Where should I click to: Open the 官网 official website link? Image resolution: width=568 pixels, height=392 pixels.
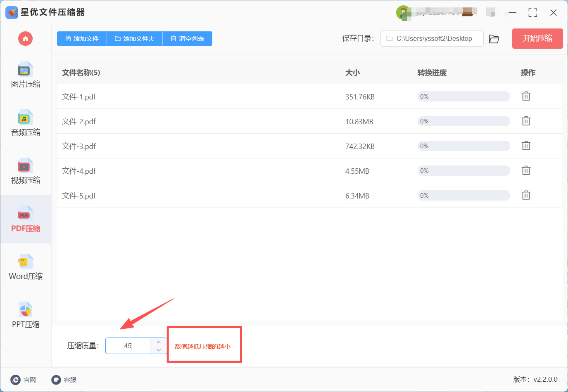point(23,380)
